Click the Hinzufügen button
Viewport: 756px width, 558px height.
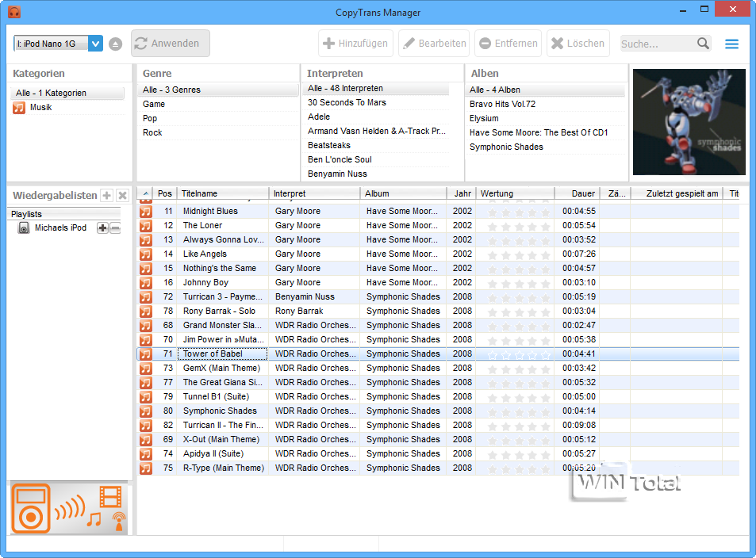point(355,44)
